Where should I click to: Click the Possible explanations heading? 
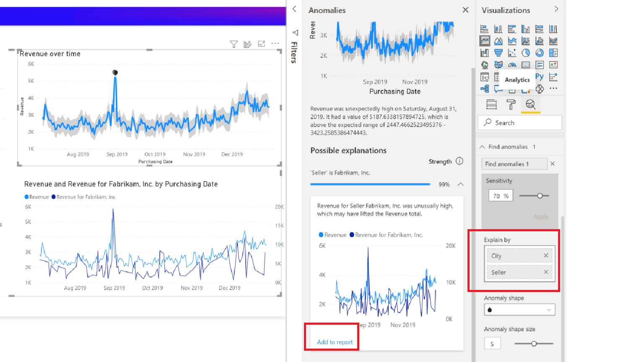(348, 150)
